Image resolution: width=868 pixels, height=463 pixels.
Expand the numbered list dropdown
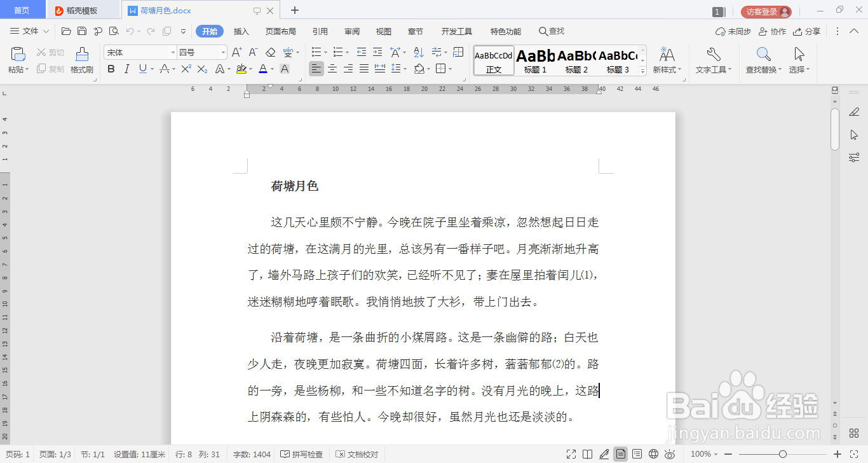click(x=346, y=52)
